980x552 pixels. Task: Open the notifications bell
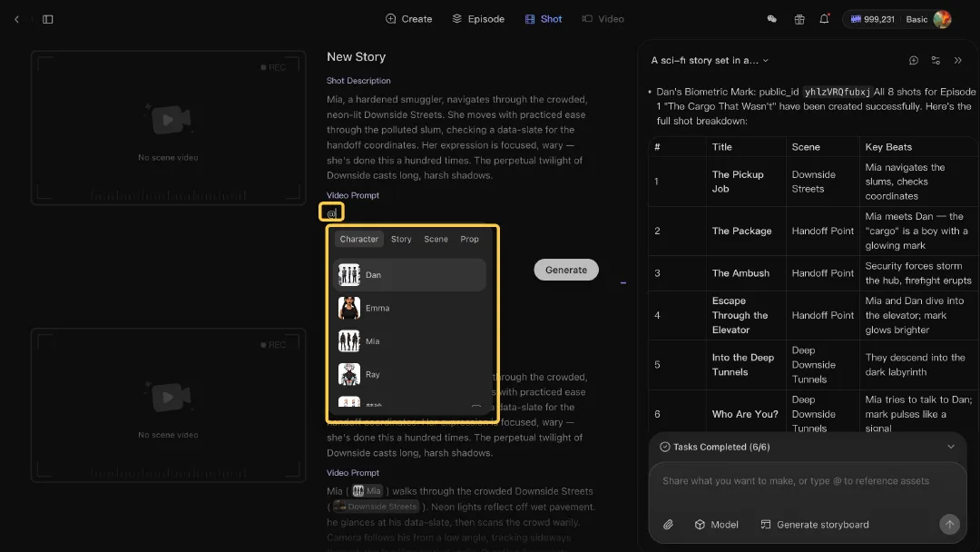point(824,19)
